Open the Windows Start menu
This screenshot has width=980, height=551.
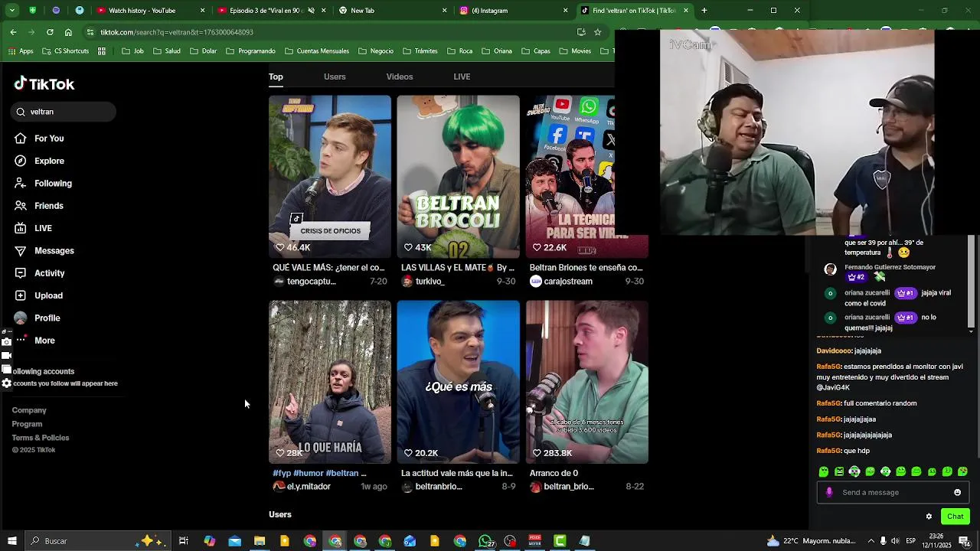pos(11,541)
